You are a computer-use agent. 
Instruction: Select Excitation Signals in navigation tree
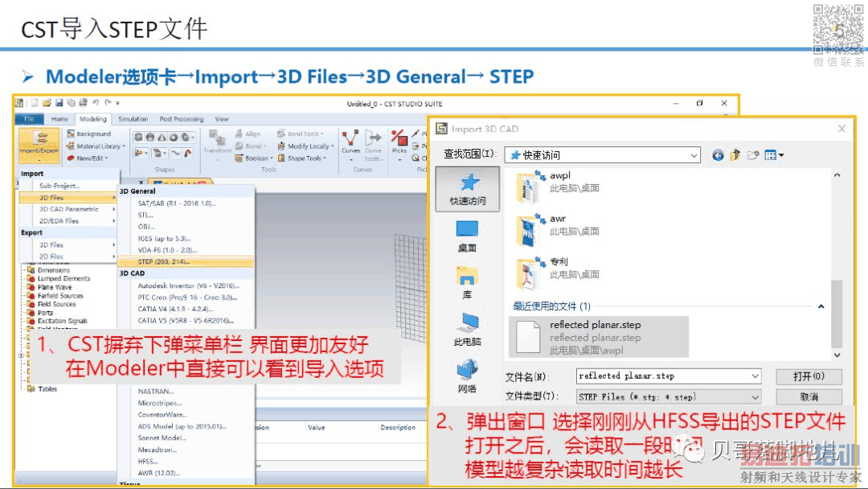click(63, 321)
